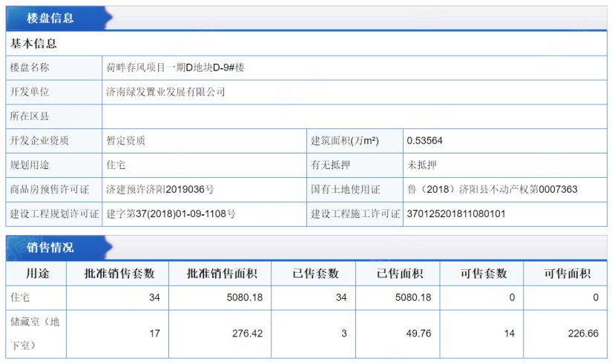The height and width of the screenshot is (364, 612).
Task: Click the 开发单位 label cell
Action: (x=54, y=92)
